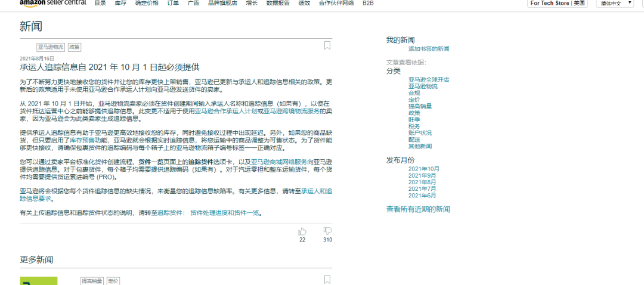Open the 亚马逊合作承运人计划 link

[226, 111]
